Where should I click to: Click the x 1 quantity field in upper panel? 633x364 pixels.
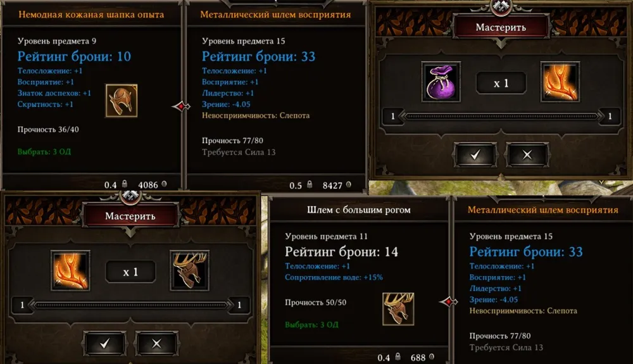click(x=501, y=83)
